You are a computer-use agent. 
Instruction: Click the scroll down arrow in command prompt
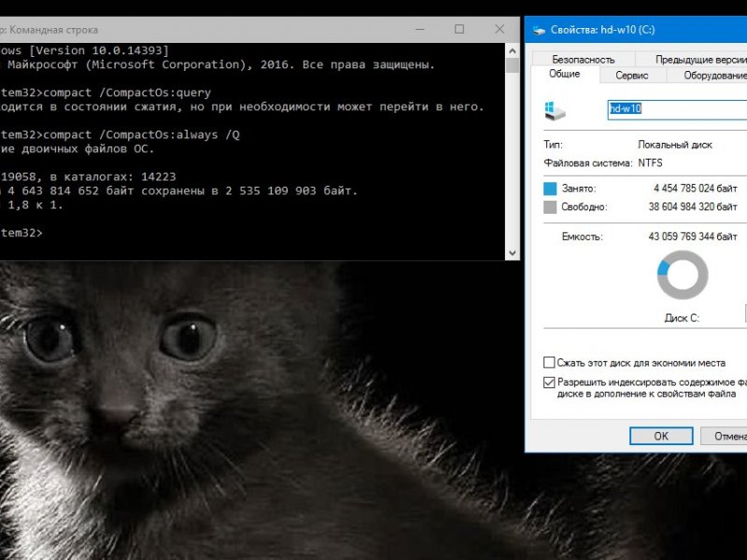coord(513,253)
